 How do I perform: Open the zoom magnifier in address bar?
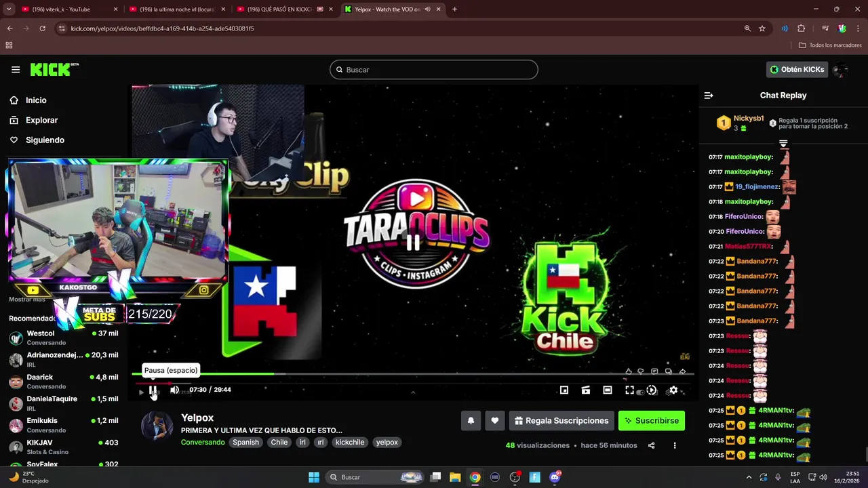click(747, 28)
